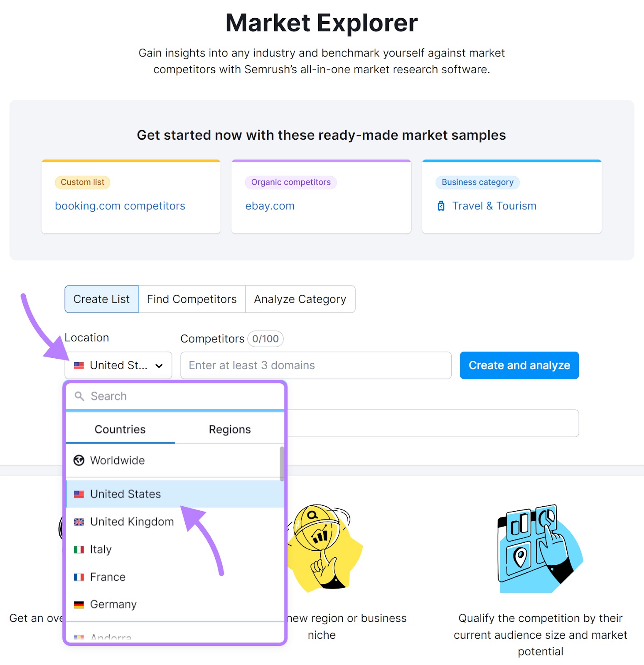Click the Italy flag icon
644x665 pixels.
click(79, 549)
